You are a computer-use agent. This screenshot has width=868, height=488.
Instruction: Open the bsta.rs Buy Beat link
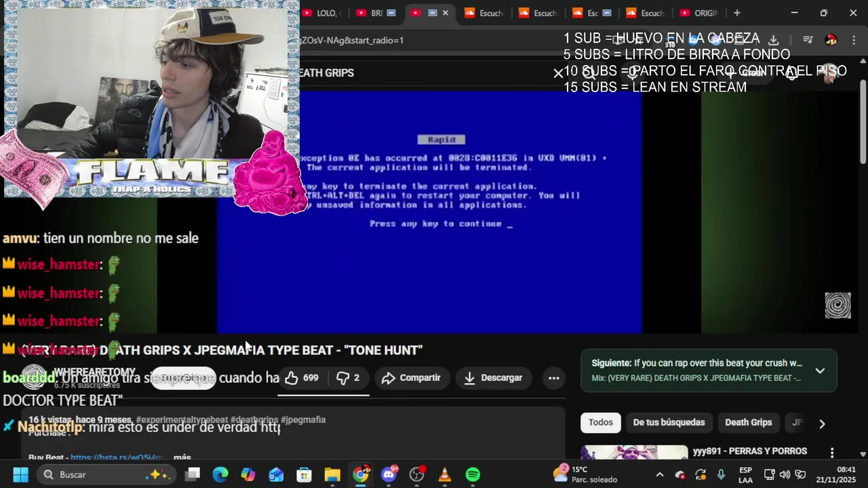(x=116, y=457)
